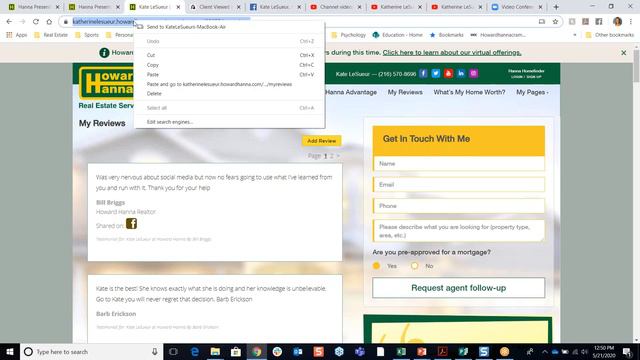
Task: Open a new browser tab
Action: (x=556, y=7)
